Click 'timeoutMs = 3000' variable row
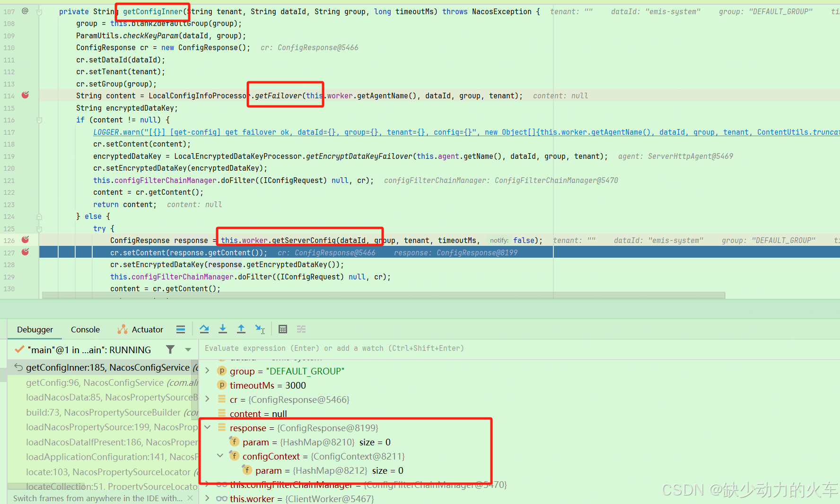This screenshot has height=504, width=840. 268,385
